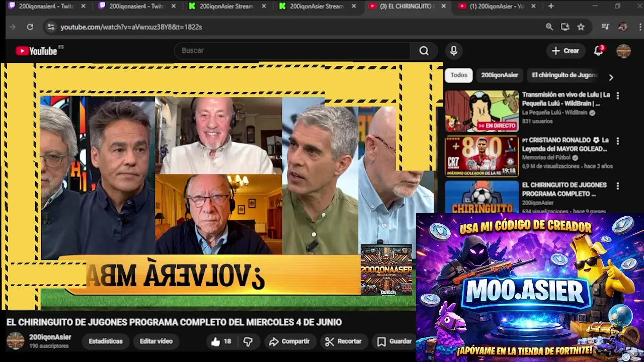Open "EL CHIRINGUITO DE JUGONES PROGRAMA COMPLETO" sidebar title

click(564, 189)
